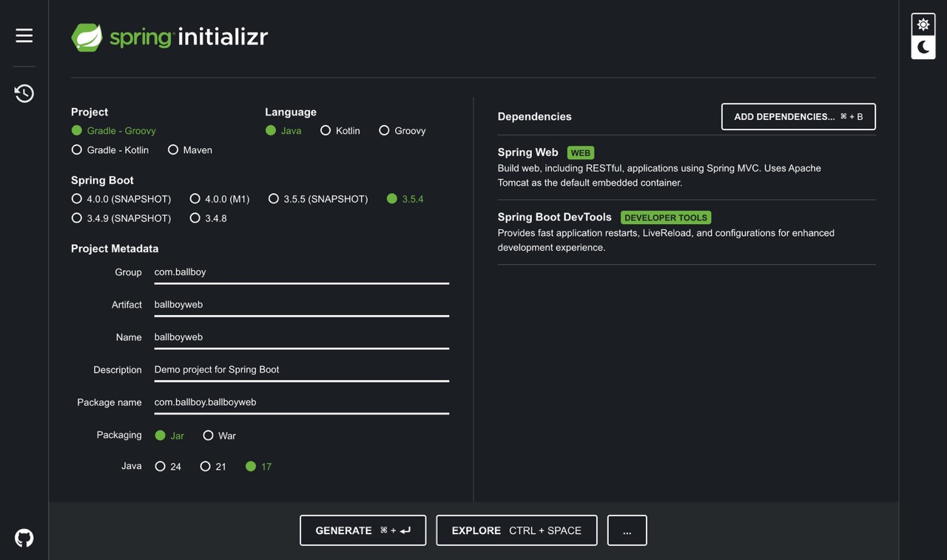
Task: Focus the Artifact text field
Action: click(x=301, y=305)
